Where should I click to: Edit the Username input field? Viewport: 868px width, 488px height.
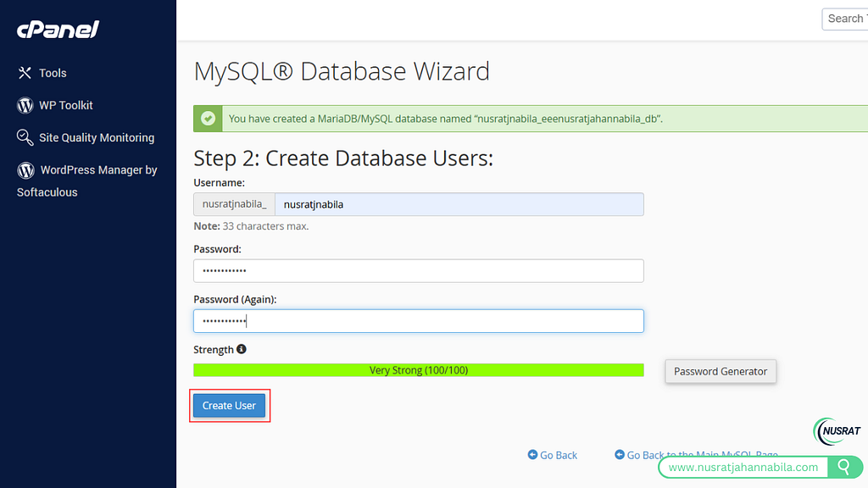tap(459, 204)
